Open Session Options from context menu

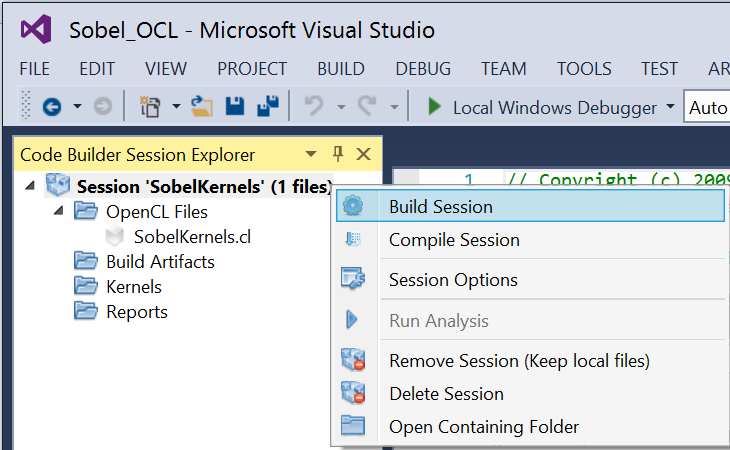(452, 280)
